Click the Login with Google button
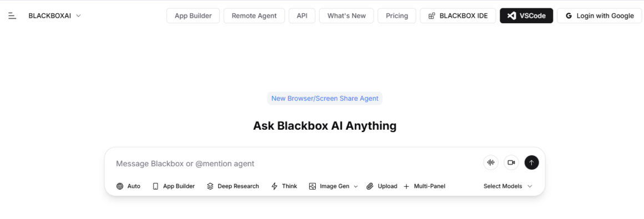Viewport: 644px width, 219px height. pos(599,16)
